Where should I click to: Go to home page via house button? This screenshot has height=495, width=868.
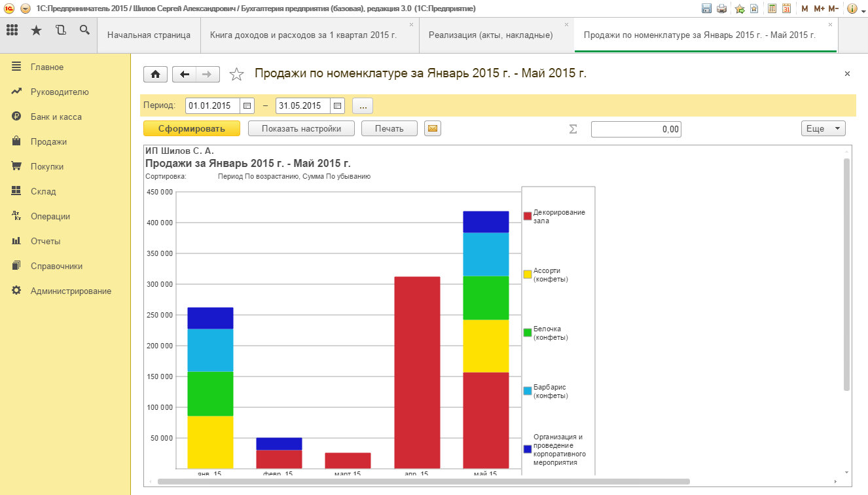click(155, 75)
